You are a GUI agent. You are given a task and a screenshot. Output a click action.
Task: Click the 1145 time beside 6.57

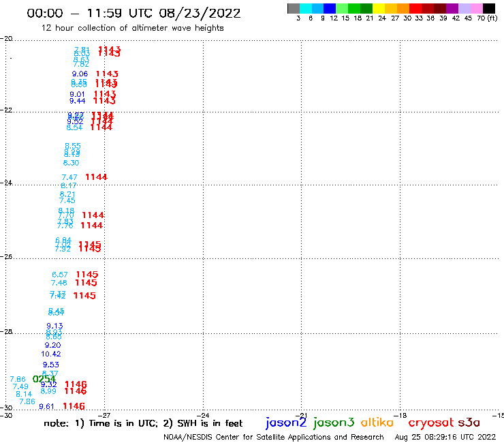click(x=87, y=275)
